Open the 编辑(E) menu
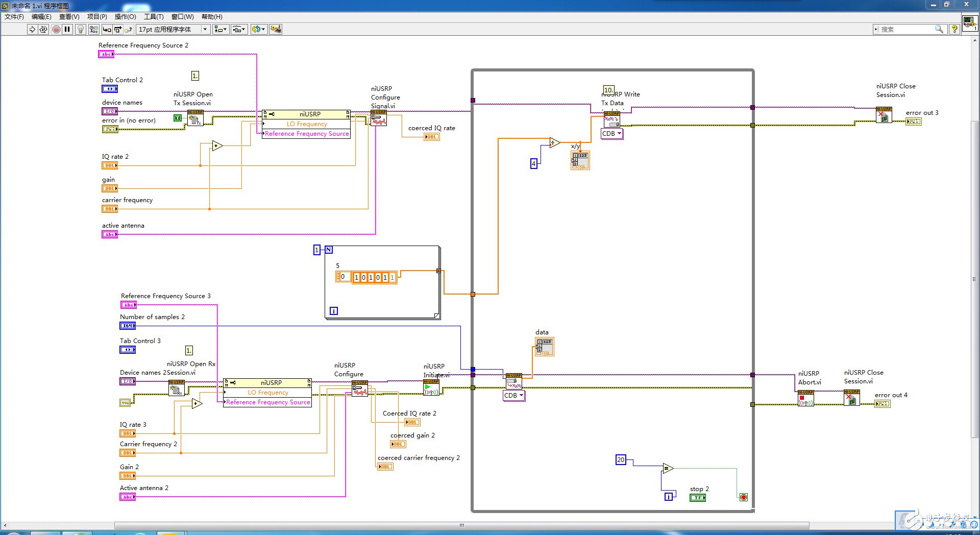The width and height of the screenshot is (980, 535). (41, 17)
